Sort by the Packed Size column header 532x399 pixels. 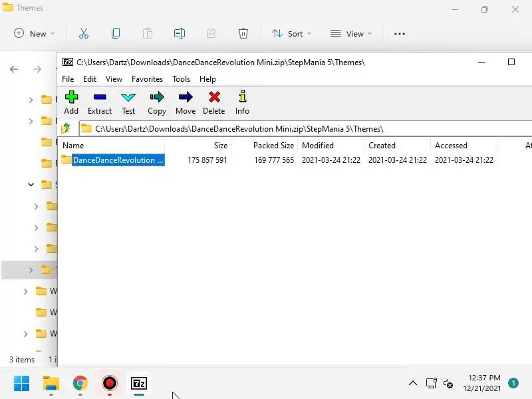coord(264,146)
